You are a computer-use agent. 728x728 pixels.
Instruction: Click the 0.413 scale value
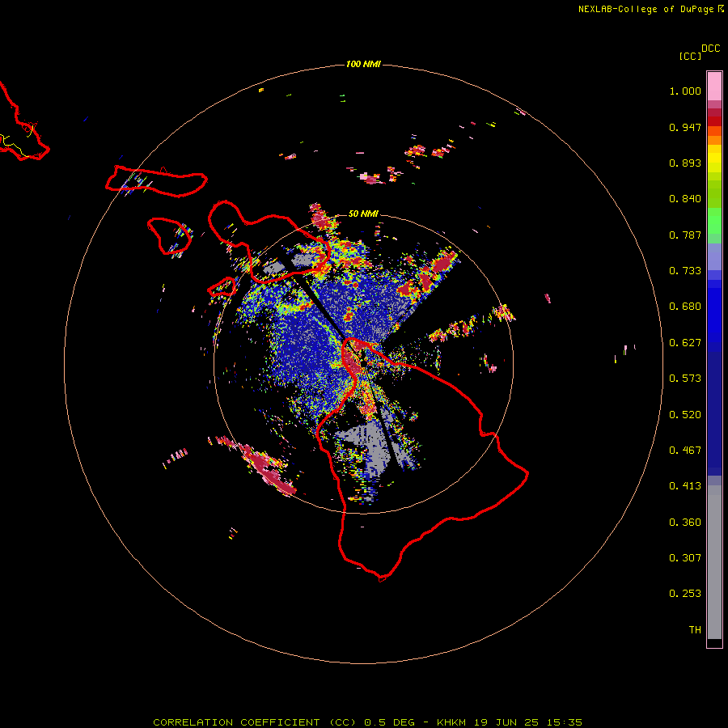685,486
